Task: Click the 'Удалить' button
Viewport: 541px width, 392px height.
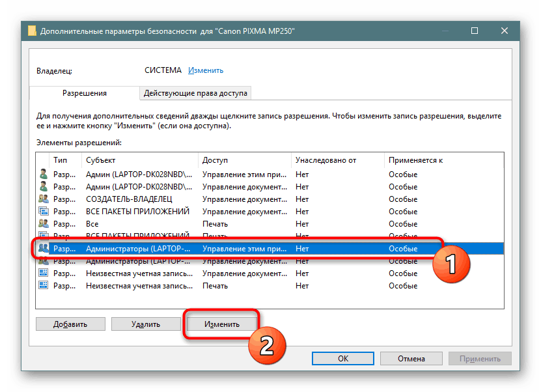Action: tap(146, 324)
